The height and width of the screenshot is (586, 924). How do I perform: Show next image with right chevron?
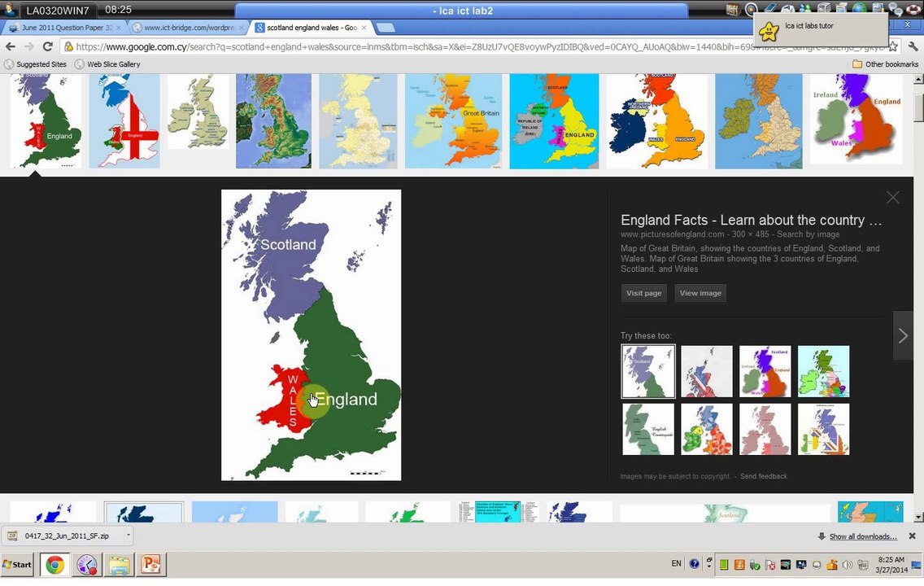(903, 335)
